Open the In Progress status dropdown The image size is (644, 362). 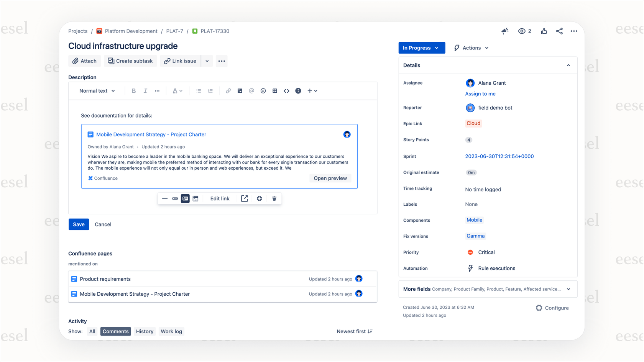click(x=422, y=48)
